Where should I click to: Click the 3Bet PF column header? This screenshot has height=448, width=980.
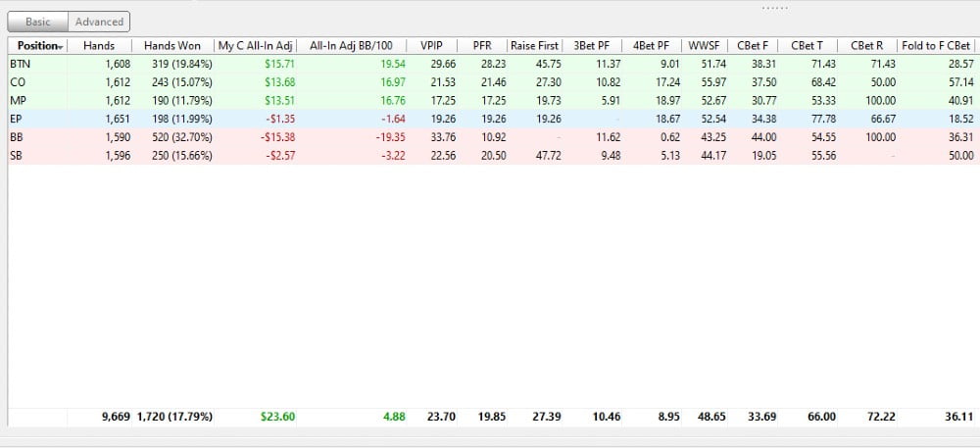(x=592, y=46)
